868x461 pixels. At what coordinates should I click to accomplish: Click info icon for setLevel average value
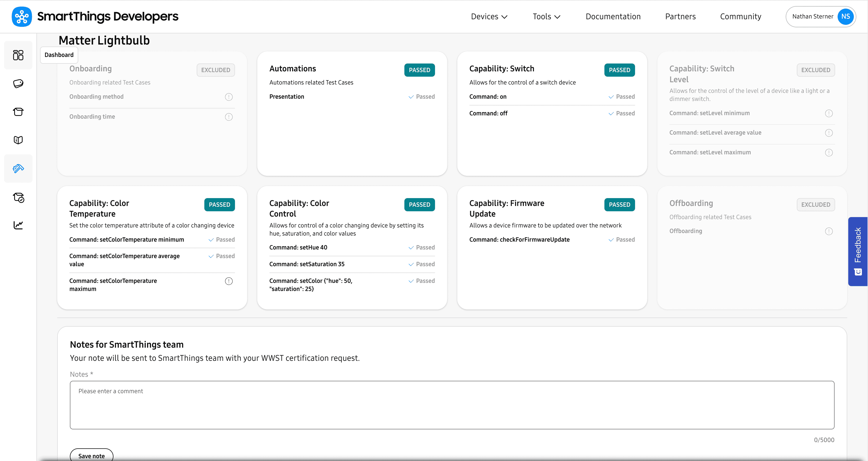[x=829, y=133]
